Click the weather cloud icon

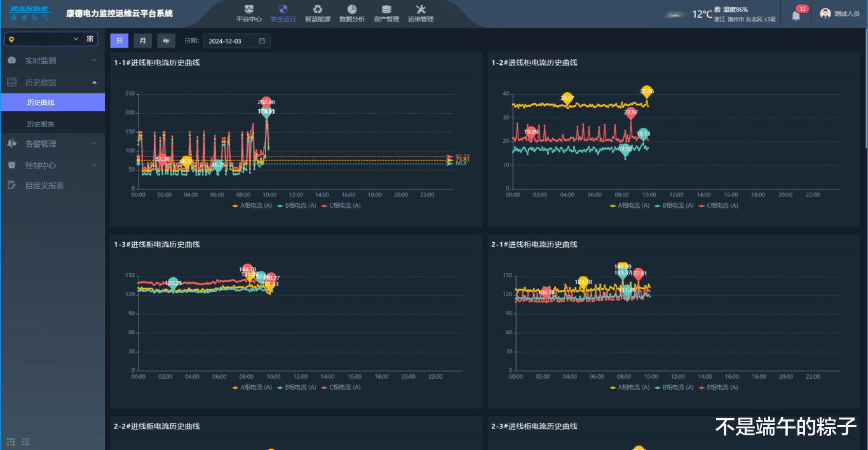[x=676, y=14]
